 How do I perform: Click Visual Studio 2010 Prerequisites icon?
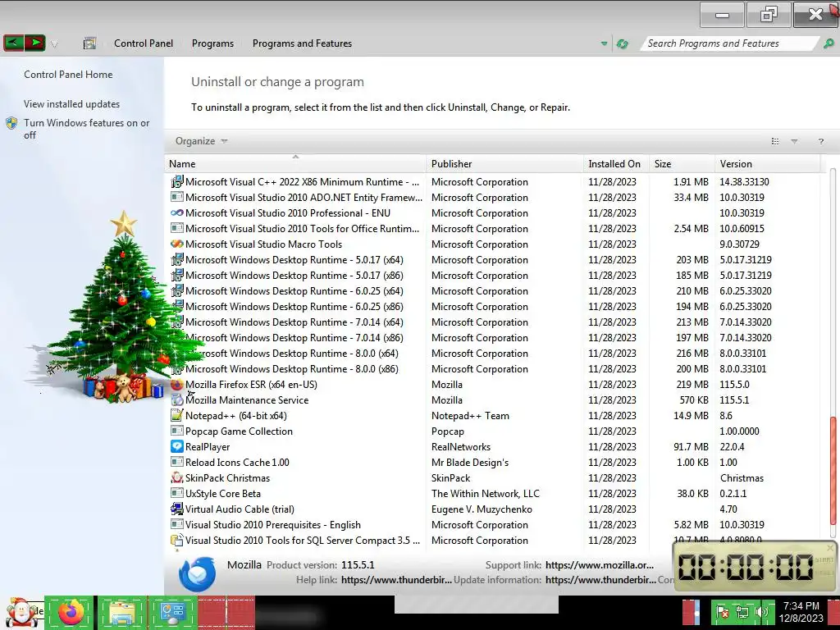tap(177, 524)
